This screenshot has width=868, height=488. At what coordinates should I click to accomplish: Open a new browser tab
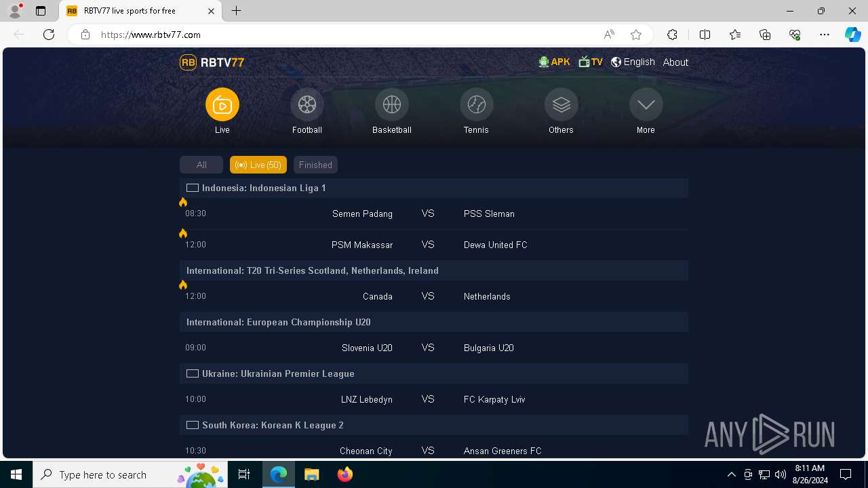237,11
